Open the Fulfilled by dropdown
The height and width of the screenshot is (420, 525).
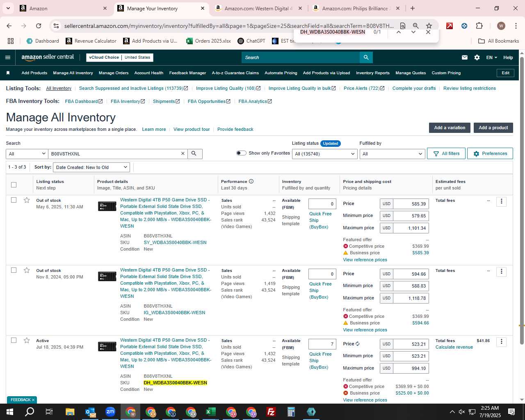tap(392, 154)
